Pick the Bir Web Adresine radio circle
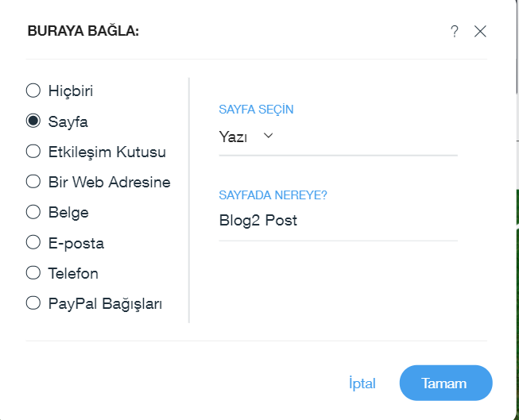The width and height of the screenshot is (519, 420). click(x=33, y=182)
